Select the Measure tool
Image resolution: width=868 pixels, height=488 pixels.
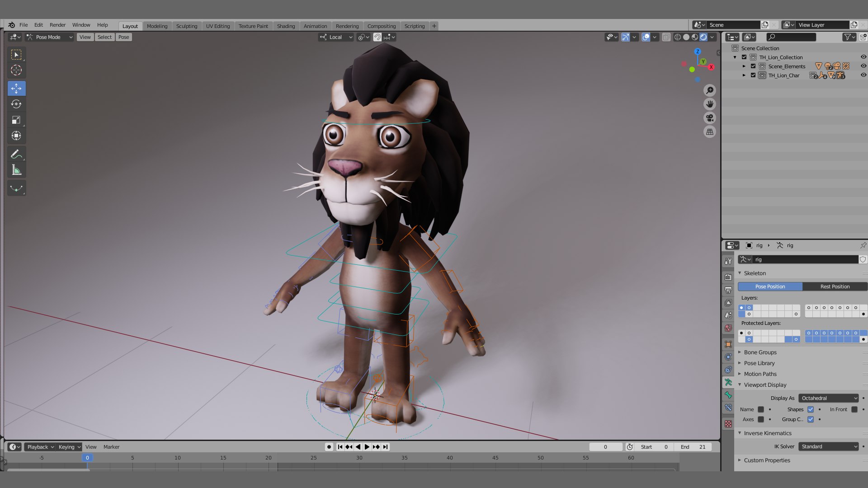point(16,170)
